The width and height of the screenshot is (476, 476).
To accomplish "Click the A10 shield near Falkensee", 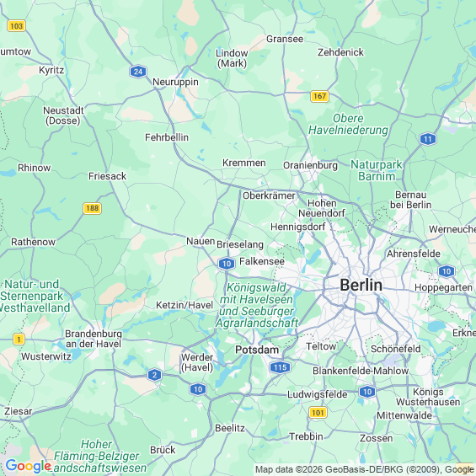I will click(x=227, y=264).
